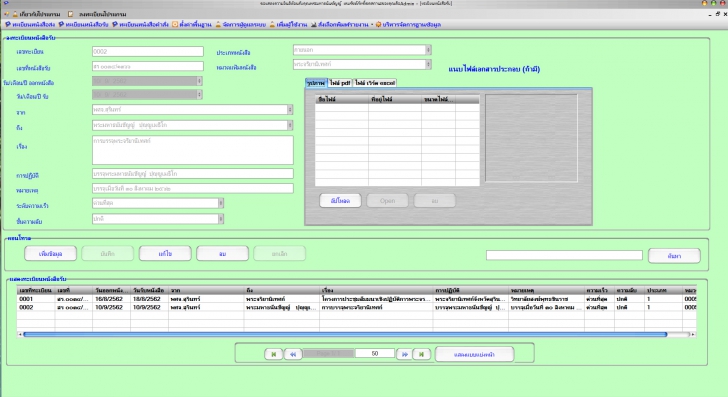The height and width of the screenshot is (397, 728).
Task: Click the file size column header
Action: [438, 99]
